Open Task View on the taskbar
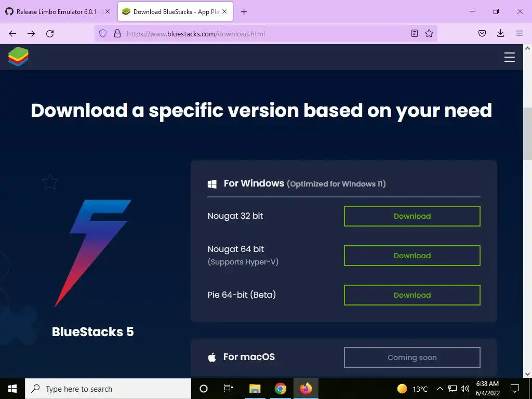 [x=229, y=389]
